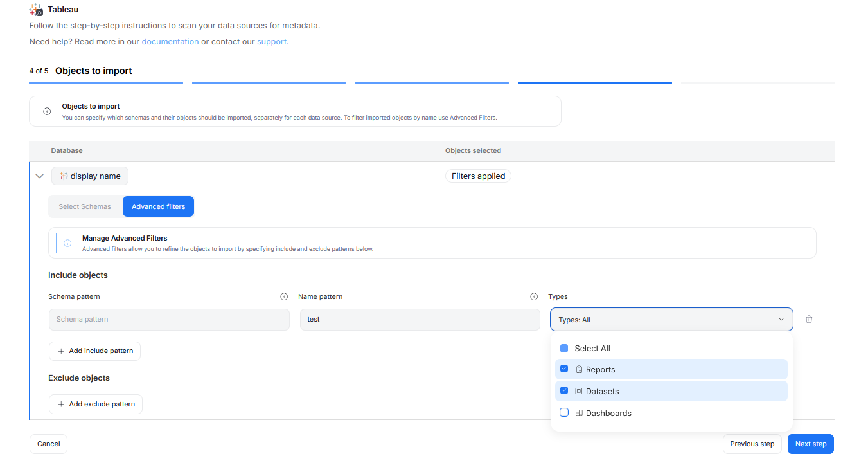Image resolution: width=868 pixels, height=474 pixels.
Task: Uncheck the Reports type checkbox
Action: 564,369
